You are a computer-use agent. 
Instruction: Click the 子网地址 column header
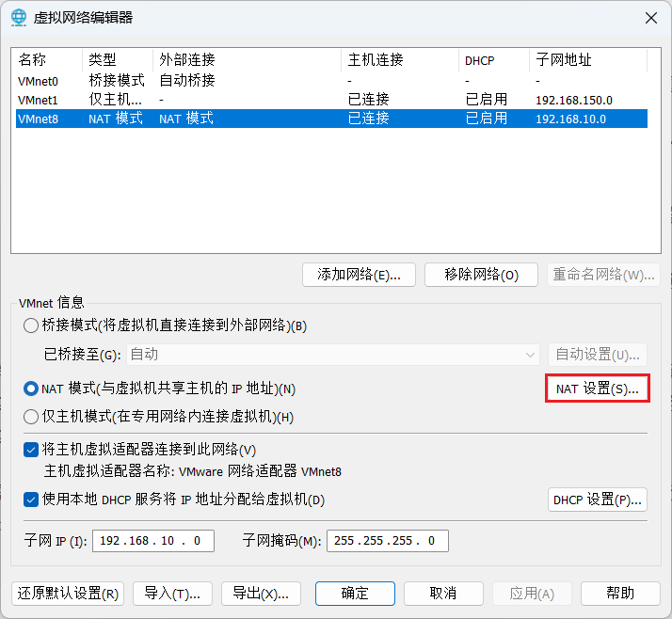coord(588,59)
